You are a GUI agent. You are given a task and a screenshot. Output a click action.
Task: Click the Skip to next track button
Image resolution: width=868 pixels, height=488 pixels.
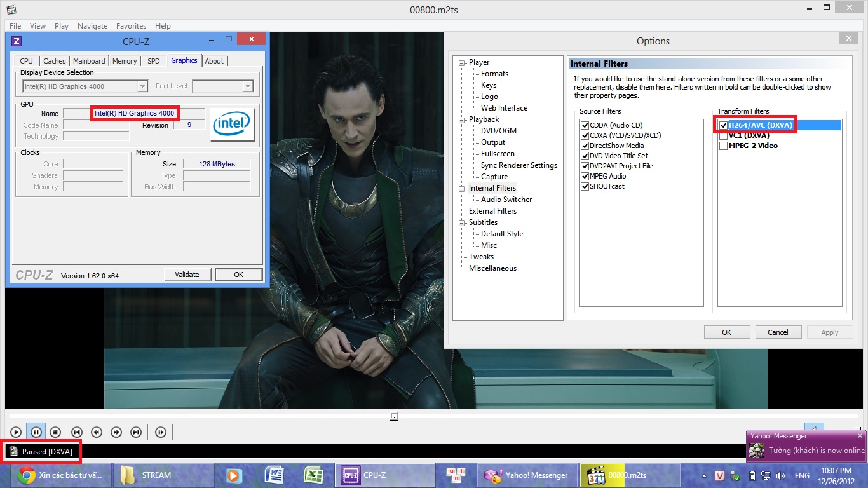[x=135, y=432]
